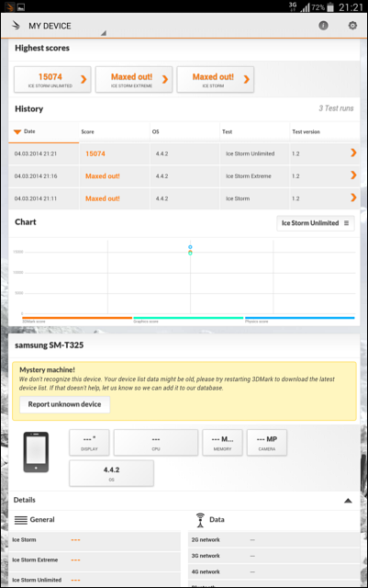Tap the MEMORY spec tile
The image size is (368, 588).
point(223,443)
